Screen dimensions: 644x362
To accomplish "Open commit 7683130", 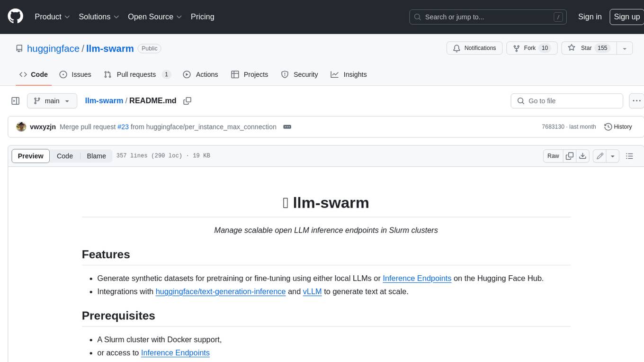I will pos(553,127).
